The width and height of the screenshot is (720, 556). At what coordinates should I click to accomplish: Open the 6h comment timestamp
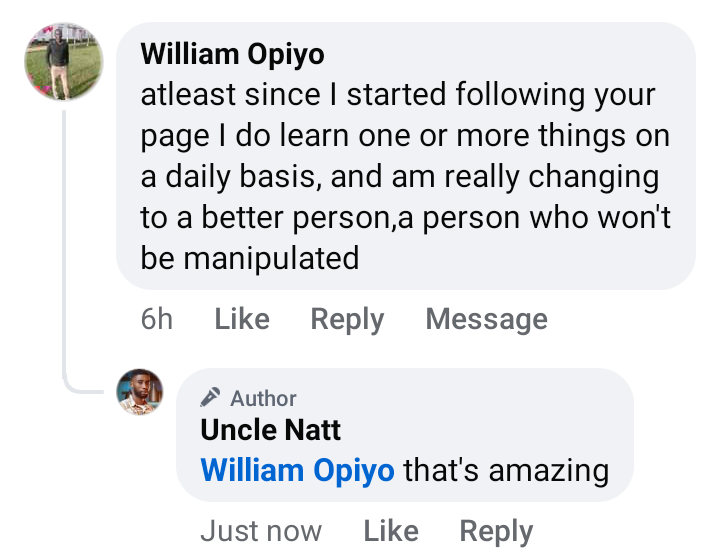pos(157,319)
